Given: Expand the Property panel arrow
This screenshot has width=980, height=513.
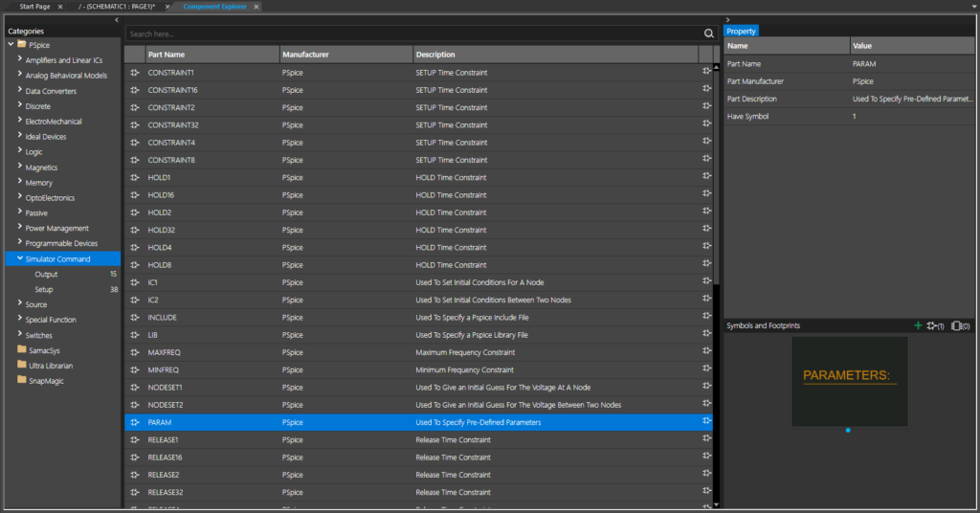Looking at the screenshot, I should pos(727,20).
